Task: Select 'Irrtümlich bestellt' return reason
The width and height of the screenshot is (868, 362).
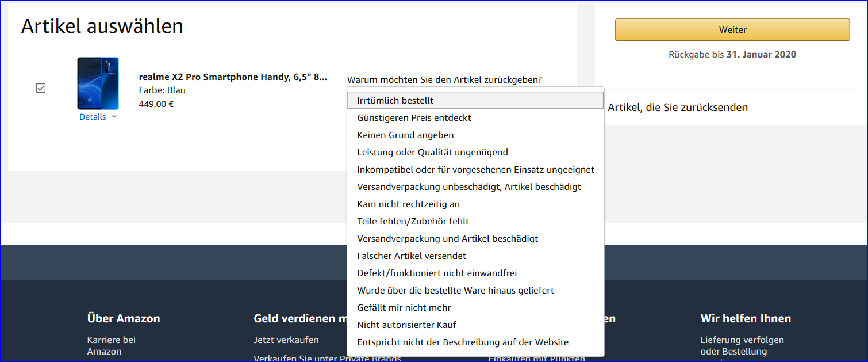Action: click(476, 100)
